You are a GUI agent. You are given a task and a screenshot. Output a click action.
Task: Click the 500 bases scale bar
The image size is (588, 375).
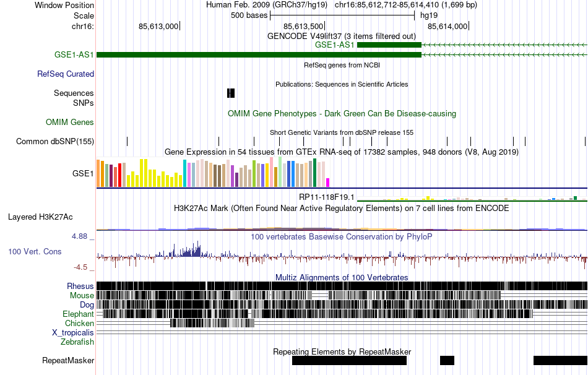pyautogui.click(x=342, y=15)
